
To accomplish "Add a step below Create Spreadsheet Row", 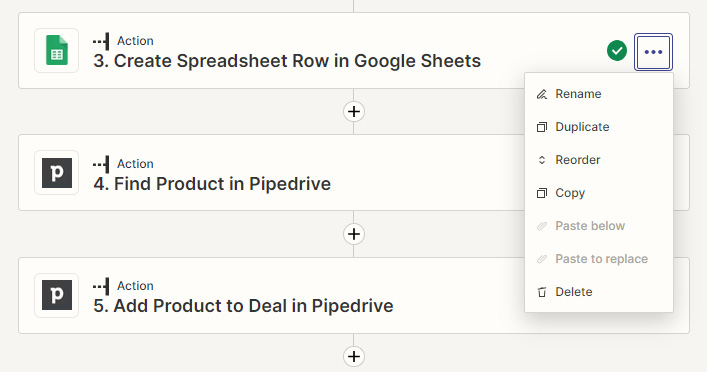I will click(354, 111).
